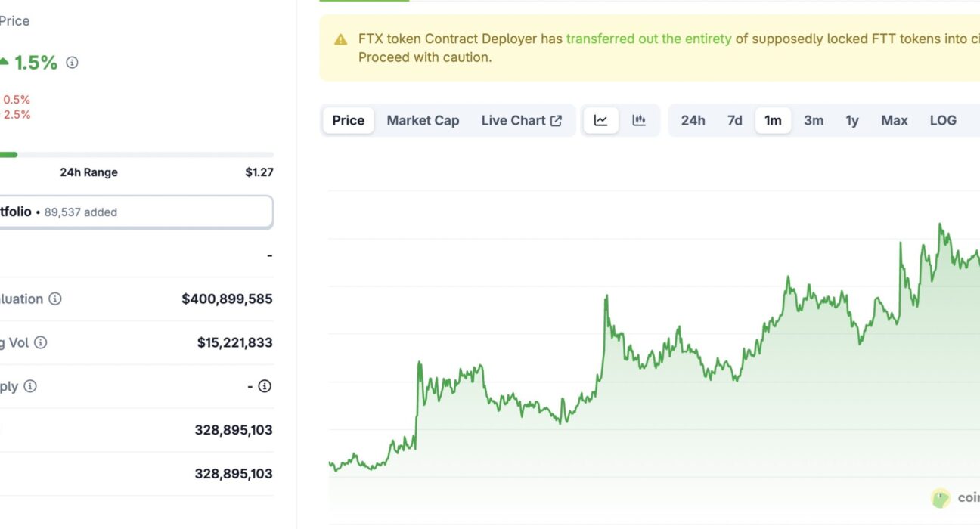This screenshot has width=980, height=529.
Task: Click info icon next to 1.5% price change
Action: tap(72, 63)
